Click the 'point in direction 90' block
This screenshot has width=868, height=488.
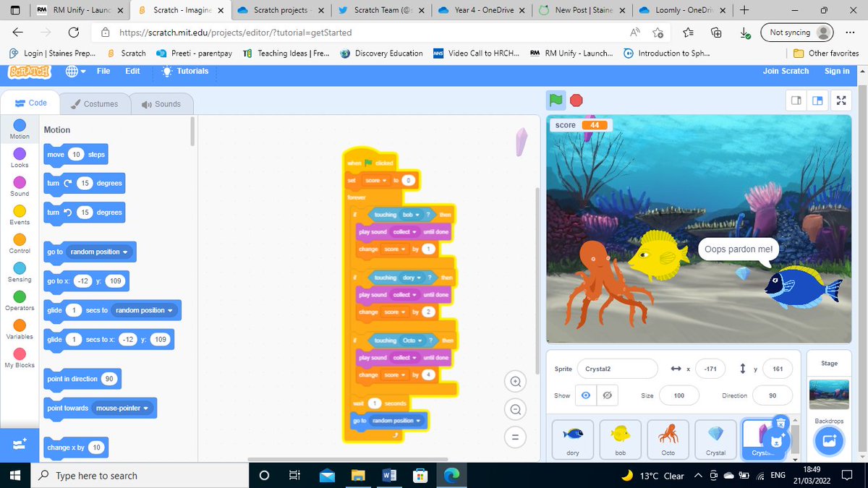82,379
